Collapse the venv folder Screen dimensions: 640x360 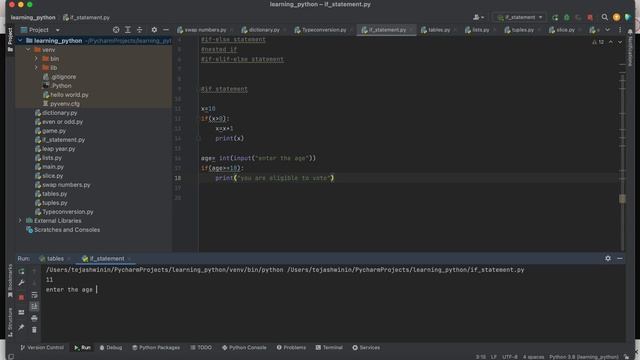pyautogui.click(x=28, y=50)
